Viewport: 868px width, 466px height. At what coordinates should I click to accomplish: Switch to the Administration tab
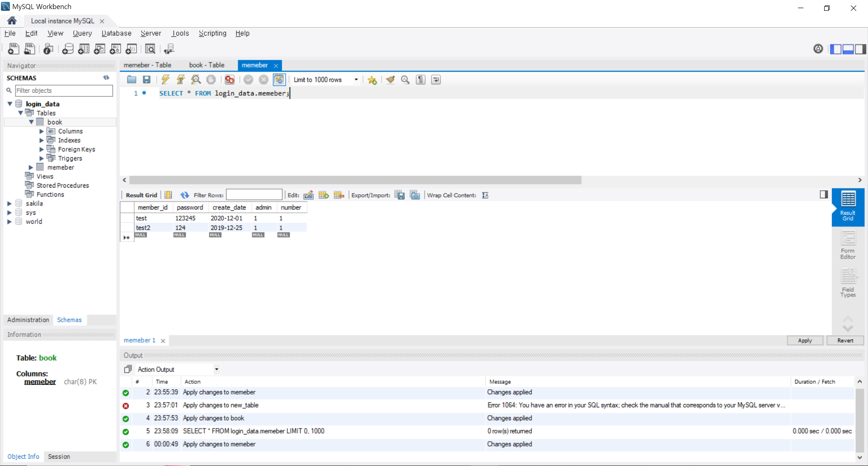coord(28,320)
